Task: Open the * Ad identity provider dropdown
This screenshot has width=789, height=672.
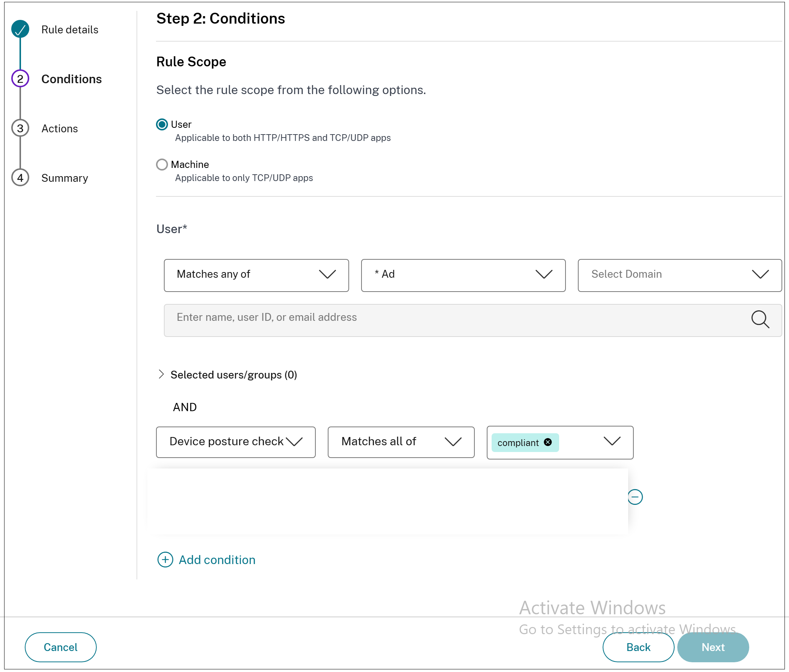Action: pyautogui.click(x=463, y=275)
